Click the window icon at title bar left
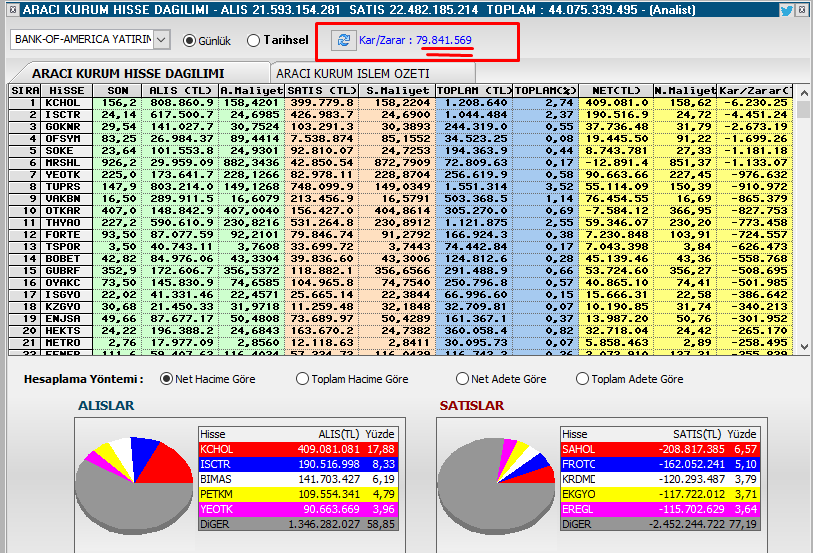The width and height of the screenshot is (813, 553). click(x=13, y=9)
